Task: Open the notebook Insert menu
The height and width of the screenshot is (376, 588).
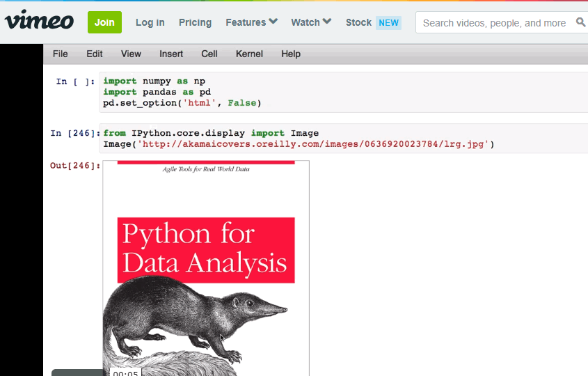Action: coord(171,54)
